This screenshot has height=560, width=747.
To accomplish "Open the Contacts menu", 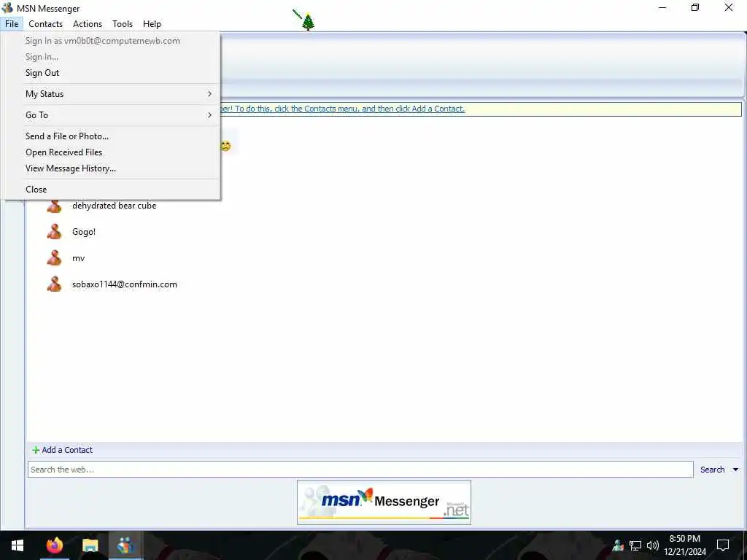I will pos(45,24).
